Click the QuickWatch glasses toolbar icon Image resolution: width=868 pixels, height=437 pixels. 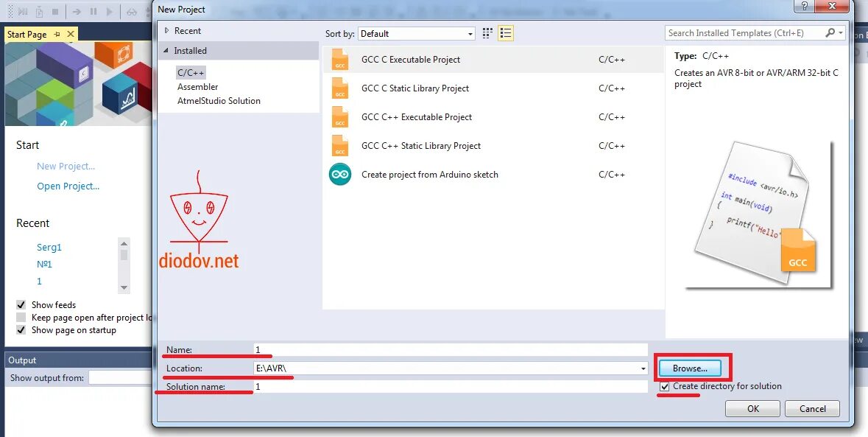(x=132, y=11)
